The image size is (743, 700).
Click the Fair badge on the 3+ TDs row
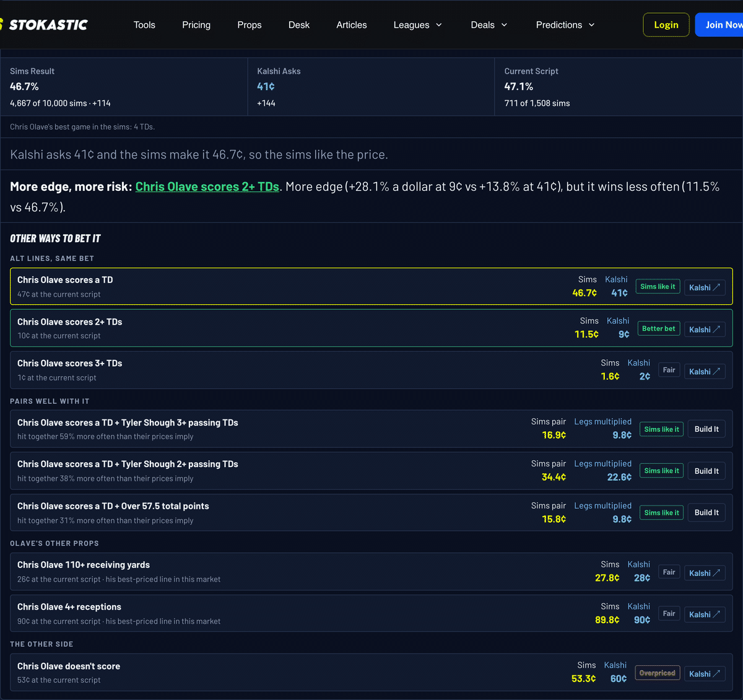click(x=669, y=370)
